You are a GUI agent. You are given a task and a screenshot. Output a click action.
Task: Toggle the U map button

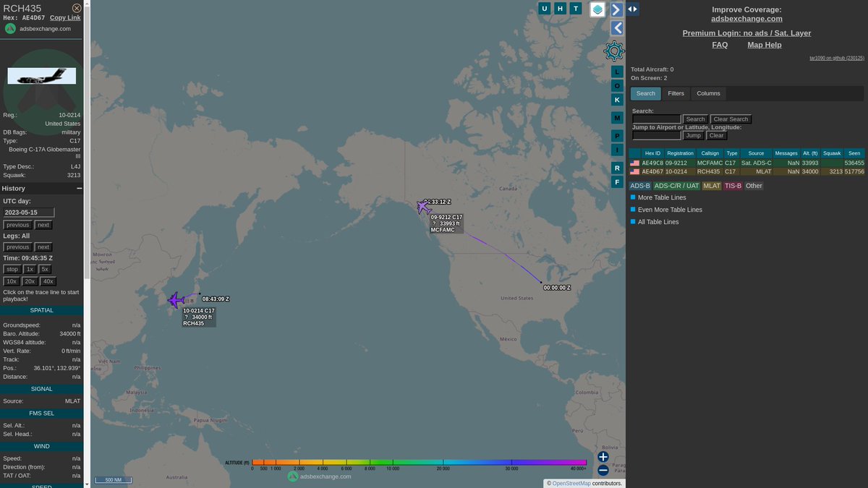(545, 9)
